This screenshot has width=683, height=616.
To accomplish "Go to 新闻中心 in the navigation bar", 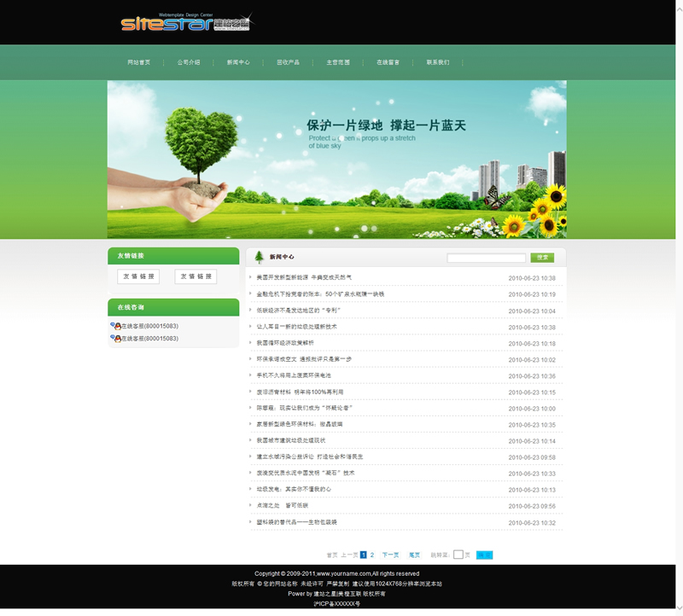I will (238, 62).
